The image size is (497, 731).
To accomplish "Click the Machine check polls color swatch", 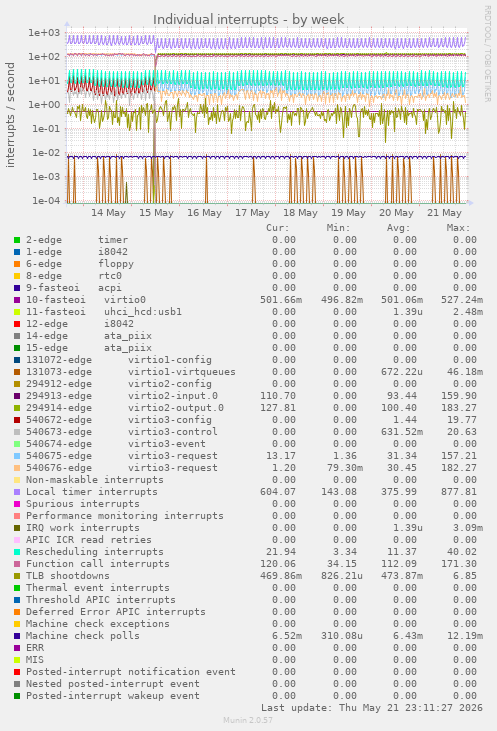I will coord(17,636).
